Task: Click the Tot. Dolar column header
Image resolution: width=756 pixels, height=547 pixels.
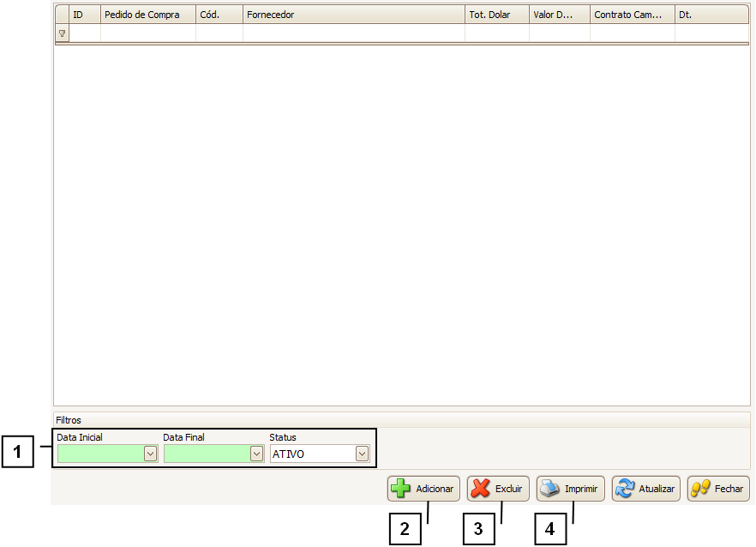Action: (497, 15)
